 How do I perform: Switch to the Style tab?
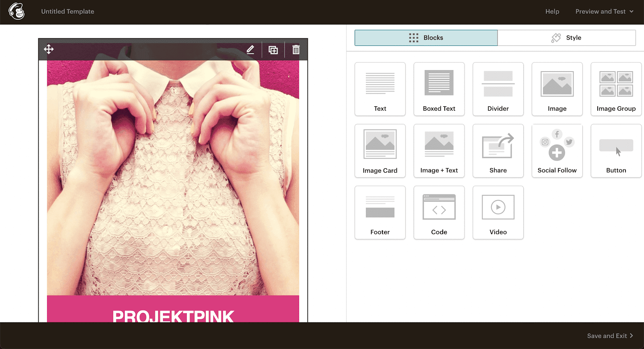pyautogui.click(x=567, y=37)
